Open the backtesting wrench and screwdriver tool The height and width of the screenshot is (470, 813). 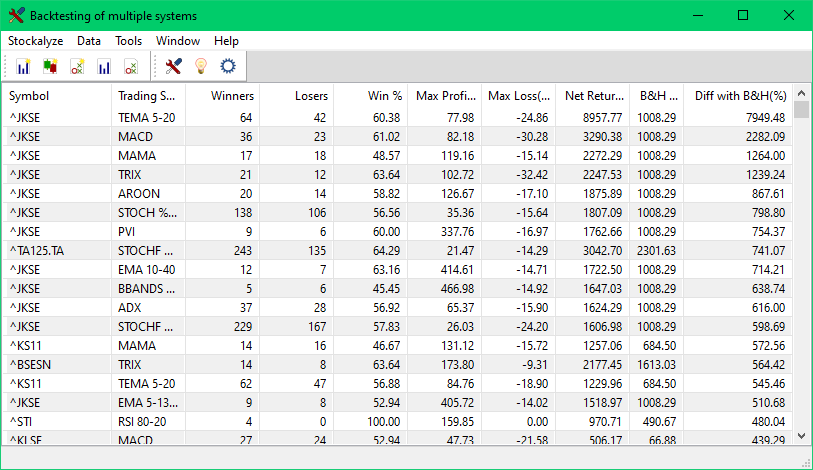(x=173, y=67)
